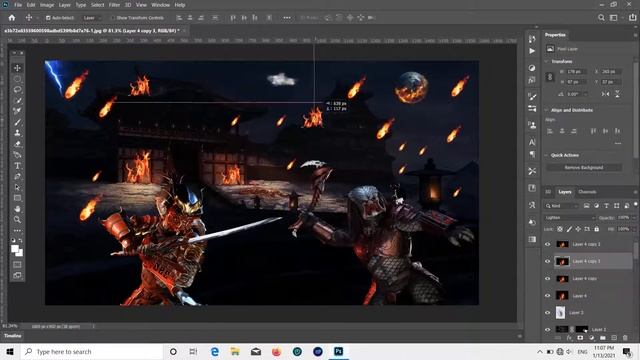Click the flip vertical icon in Transform
The image size is (640, 360).
tap(617, 94)
